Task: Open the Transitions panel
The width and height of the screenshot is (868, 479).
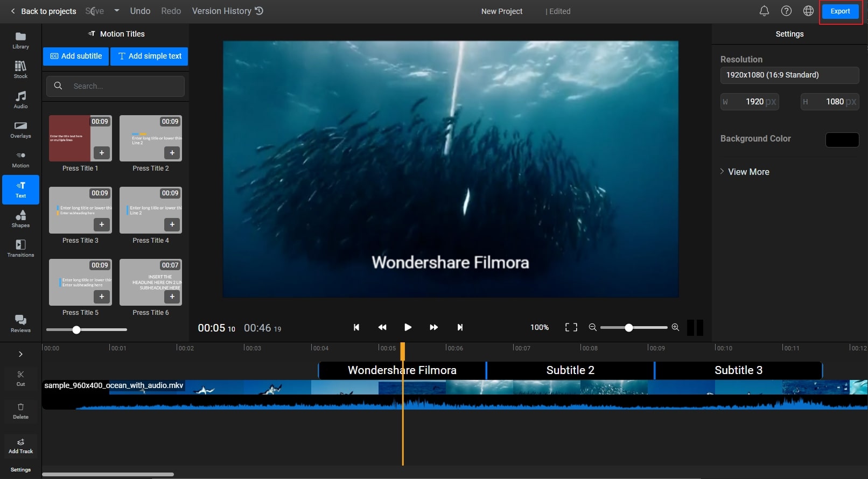Action: click(x=20, y=249)
